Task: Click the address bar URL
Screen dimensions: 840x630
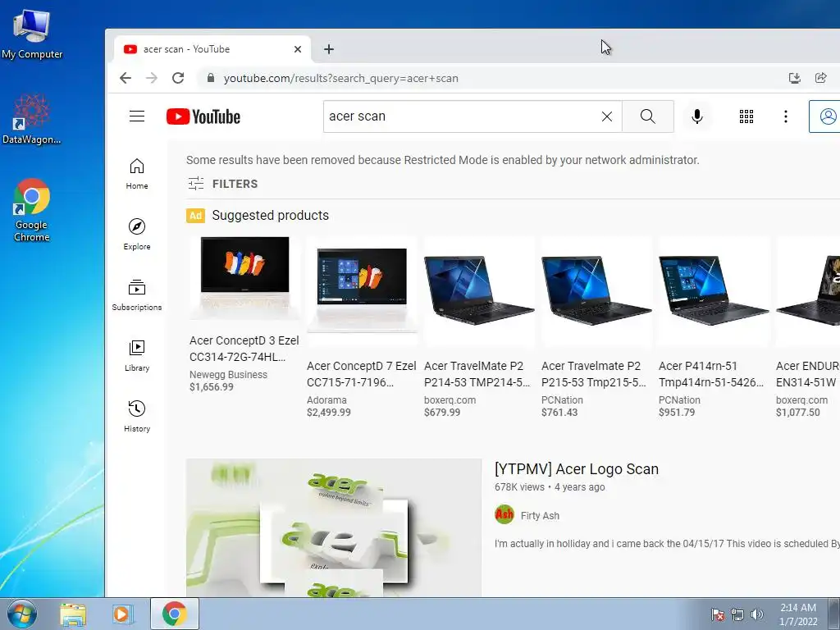Action: pos(340,78)
